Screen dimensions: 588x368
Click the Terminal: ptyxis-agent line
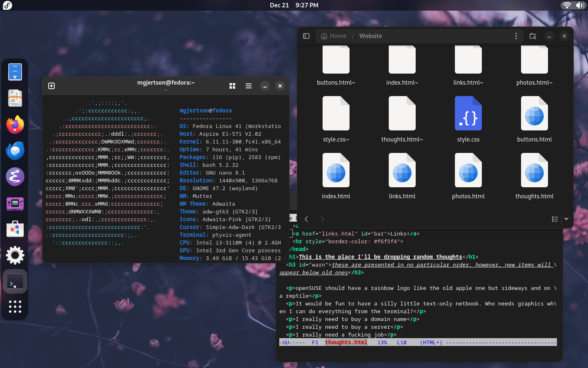coord(216,235)
